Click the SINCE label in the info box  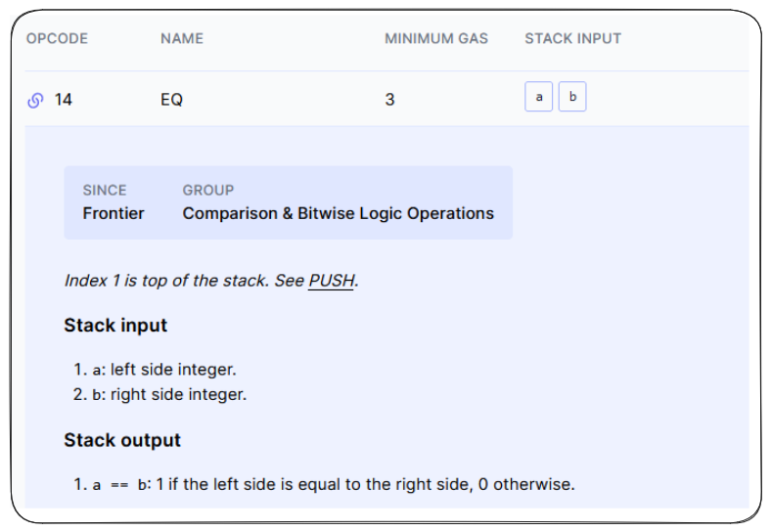[x=105, y=191]
